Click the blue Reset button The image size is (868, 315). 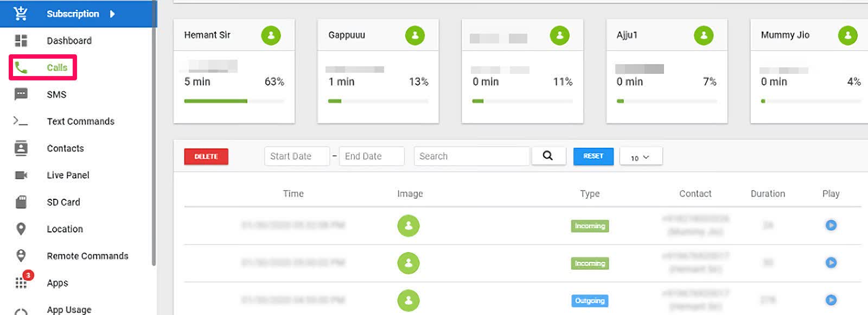(593, 156)
